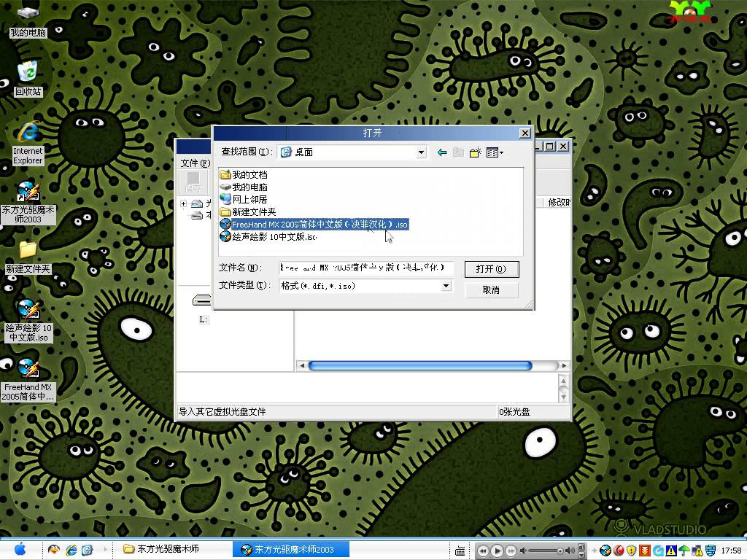747x560 pixels.
Task: Open 我的电脑 desktop icon
Action: (x=28, y=21)
